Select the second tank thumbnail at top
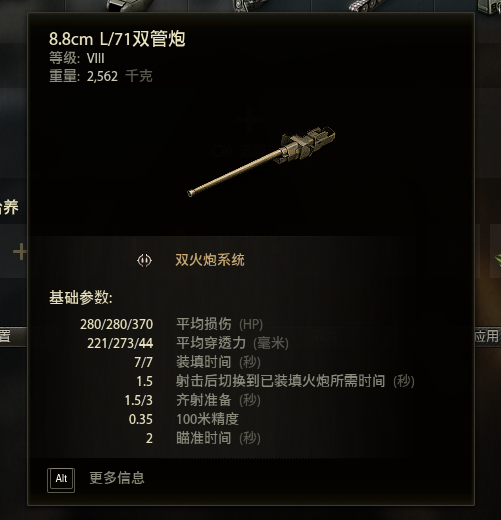This screenshot has width=501, height=520. [x=250, y=5]
